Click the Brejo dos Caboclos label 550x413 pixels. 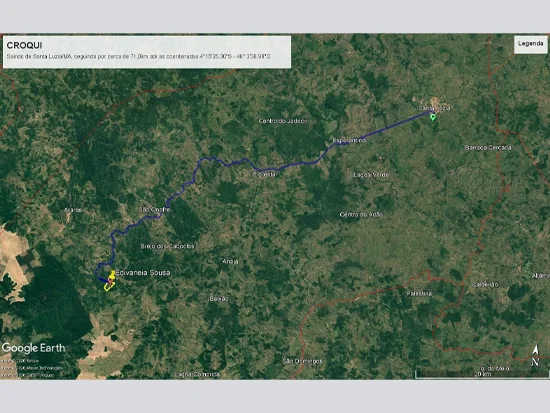tap(167, 246)
